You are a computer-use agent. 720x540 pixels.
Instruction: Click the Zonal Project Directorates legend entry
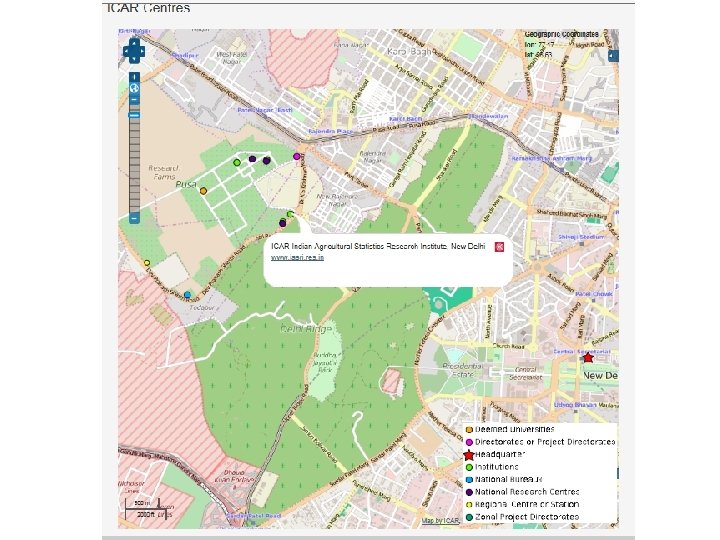527,517
